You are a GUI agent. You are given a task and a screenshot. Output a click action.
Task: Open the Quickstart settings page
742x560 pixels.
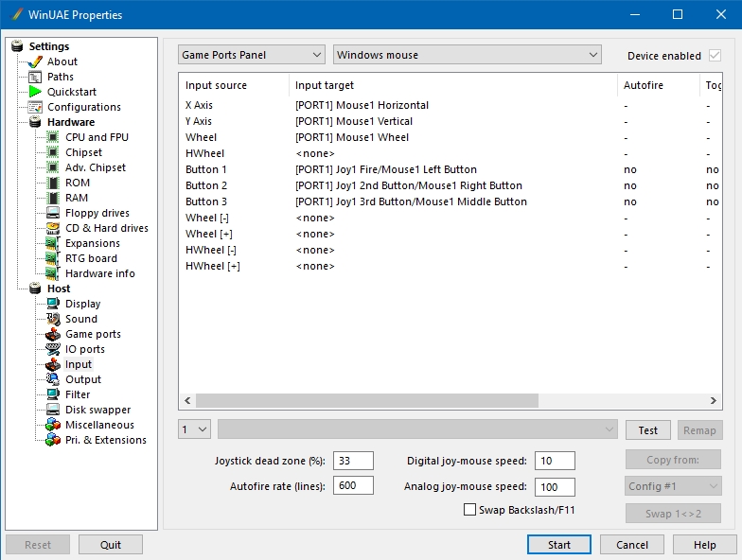pos(72,92)
